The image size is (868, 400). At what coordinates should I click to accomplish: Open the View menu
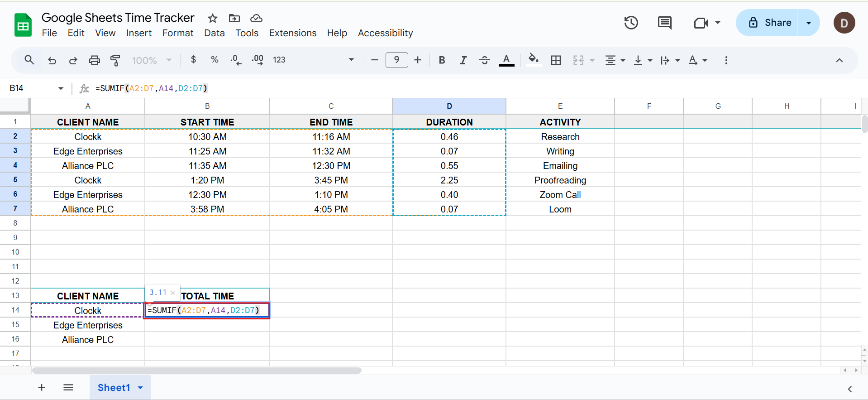pos(105,33)
